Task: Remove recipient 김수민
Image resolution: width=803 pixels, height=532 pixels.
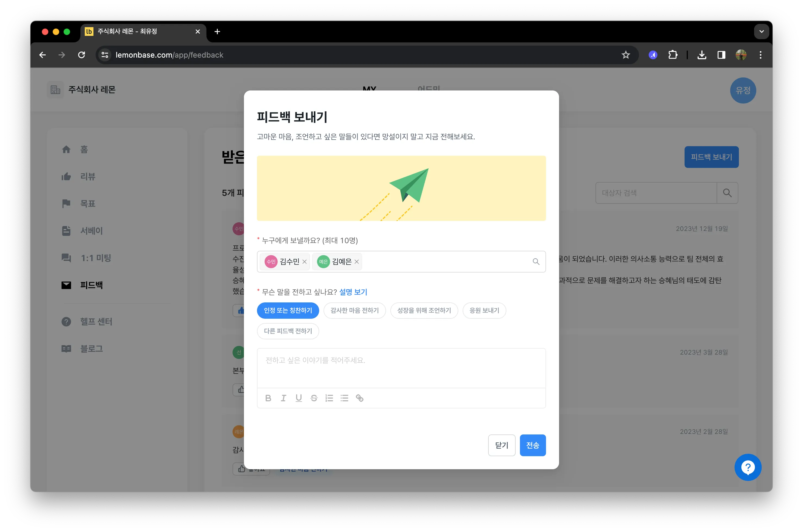Action: click(305, 262)
